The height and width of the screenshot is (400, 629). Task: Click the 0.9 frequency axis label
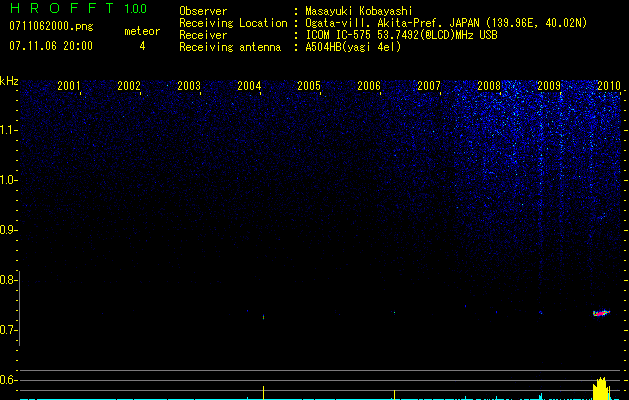(8, 230)
